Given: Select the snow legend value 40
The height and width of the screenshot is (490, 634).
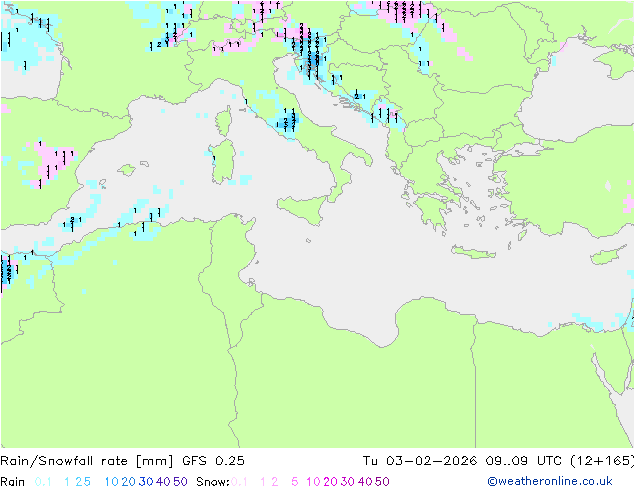Looking at the screenshot, I should click(x=365, y=482).
